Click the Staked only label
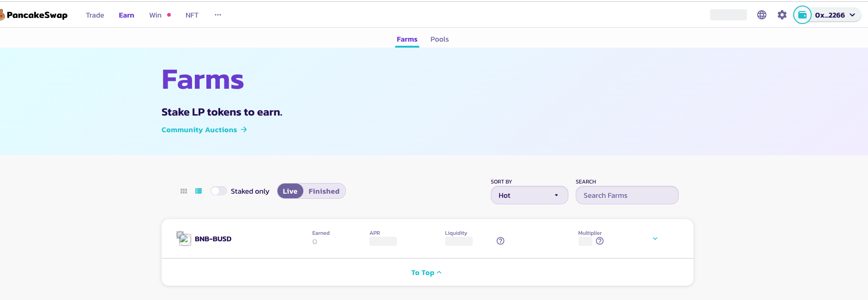 pyautogui.click(x=250, y=191)
